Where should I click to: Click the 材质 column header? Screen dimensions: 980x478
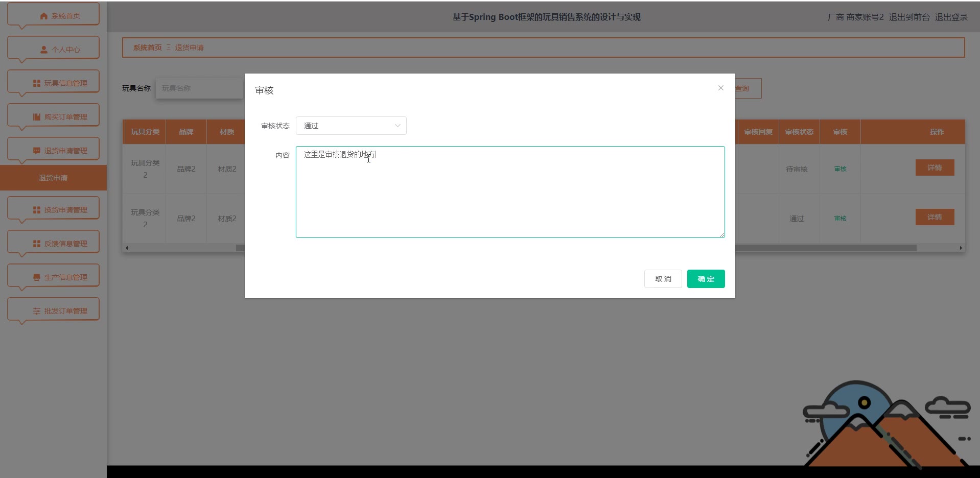coord(227,132)
